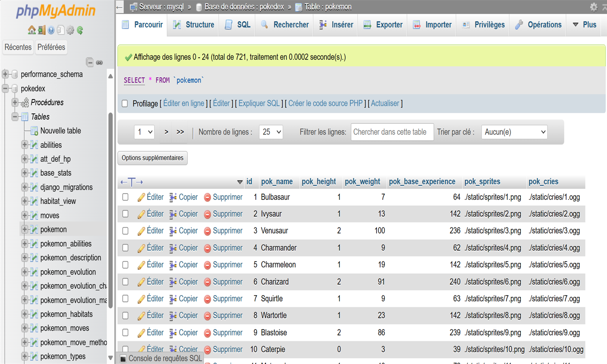
Task: Click the phpMyAdmin home icon
Action: tap(32, 30)
